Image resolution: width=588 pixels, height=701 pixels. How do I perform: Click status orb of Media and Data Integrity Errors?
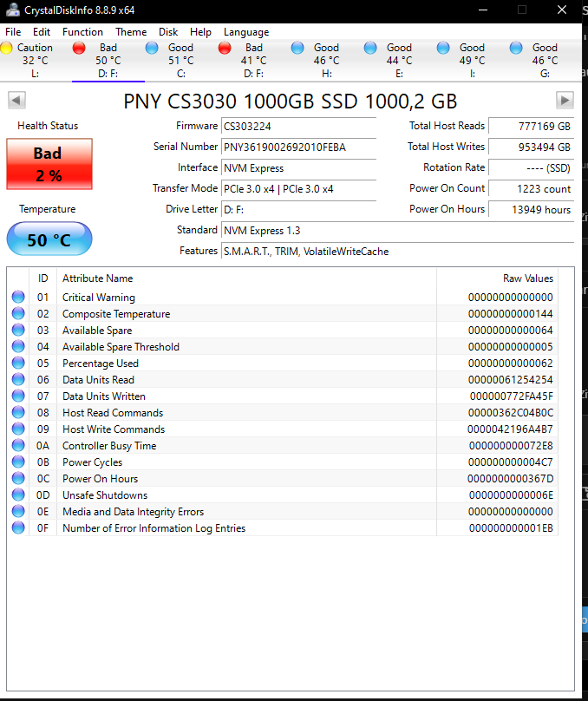point(18,511)
